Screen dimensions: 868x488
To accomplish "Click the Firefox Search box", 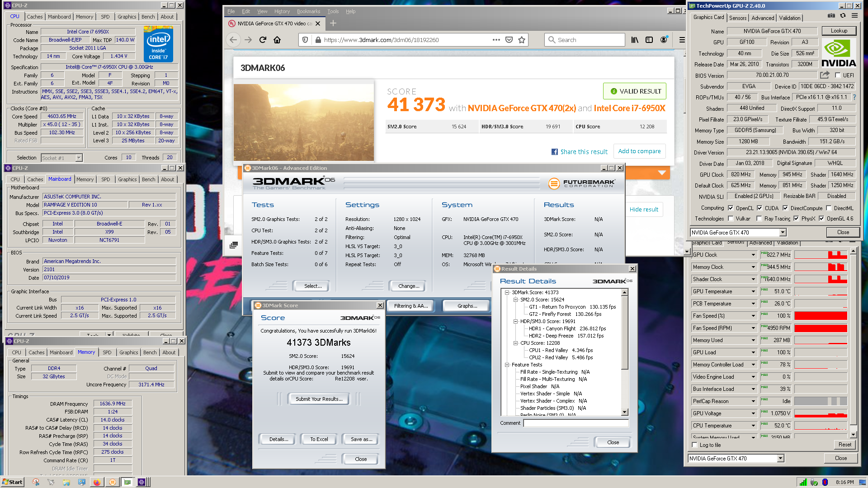I will [585, 40].
